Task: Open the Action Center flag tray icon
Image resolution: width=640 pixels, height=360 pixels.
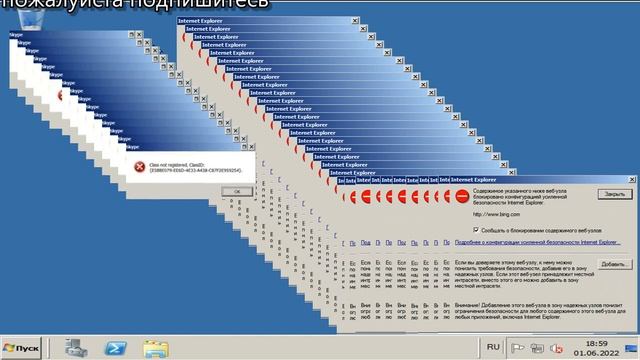Action: pos(518,348)
